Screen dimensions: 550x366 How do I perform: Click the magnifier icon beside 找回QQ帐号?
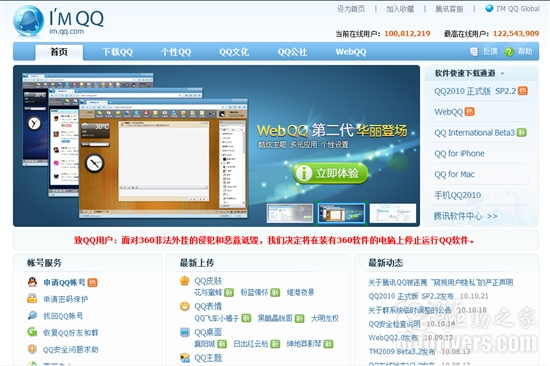point(32,315)
